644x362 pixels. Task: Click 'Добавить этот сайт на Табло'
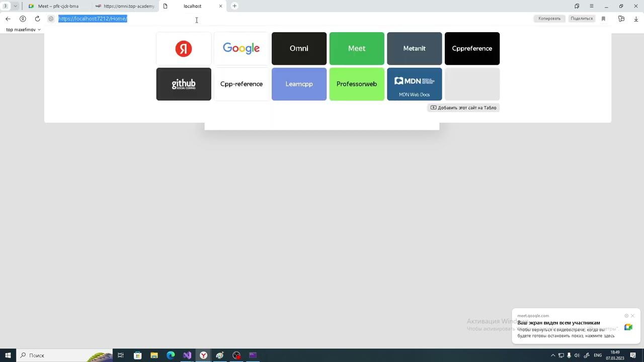[463, 108]
